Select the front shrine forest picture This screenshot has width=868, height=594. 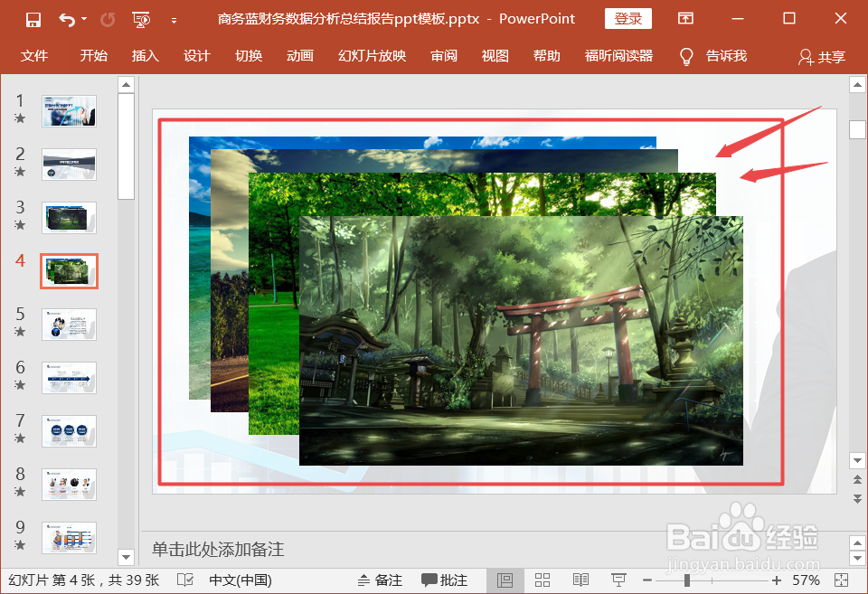point(521,341)
